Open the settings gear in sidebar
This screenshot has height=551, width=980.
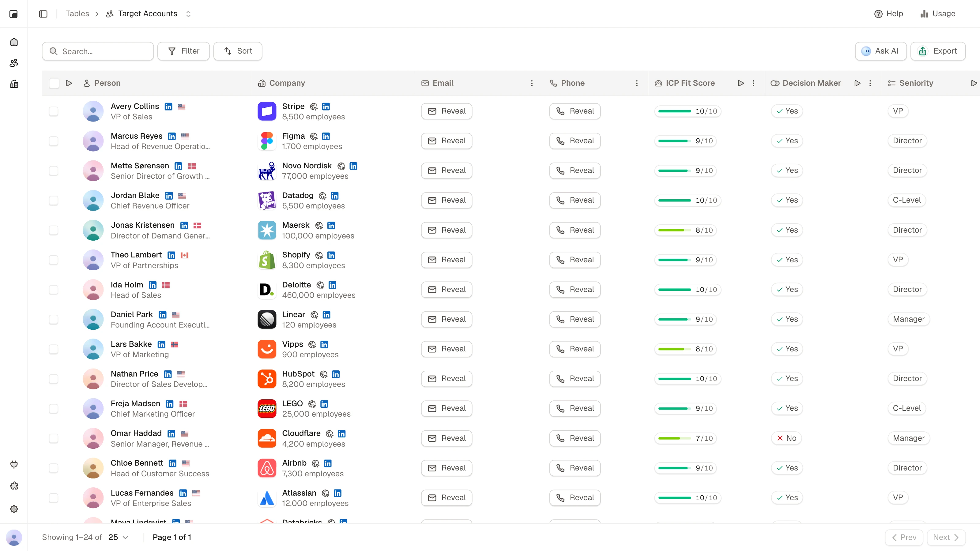[14, 509]
